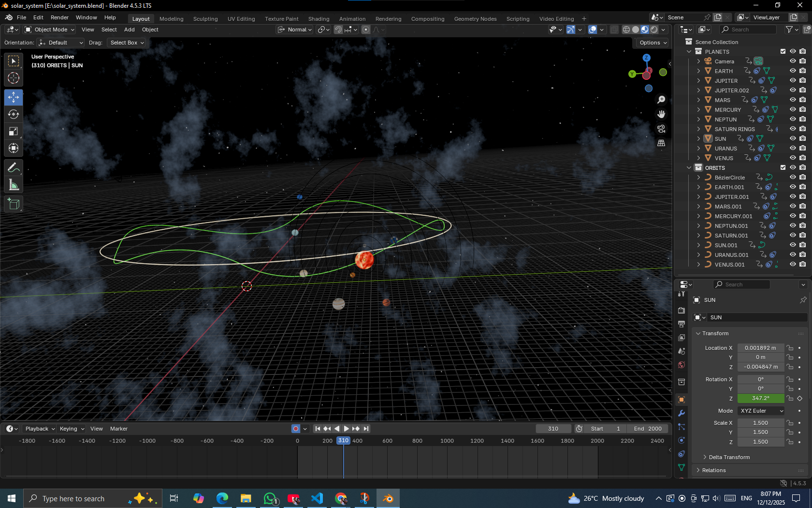Activate the Measure tool
The width and height of the screenshot is (812, 508).
[13, 184]
